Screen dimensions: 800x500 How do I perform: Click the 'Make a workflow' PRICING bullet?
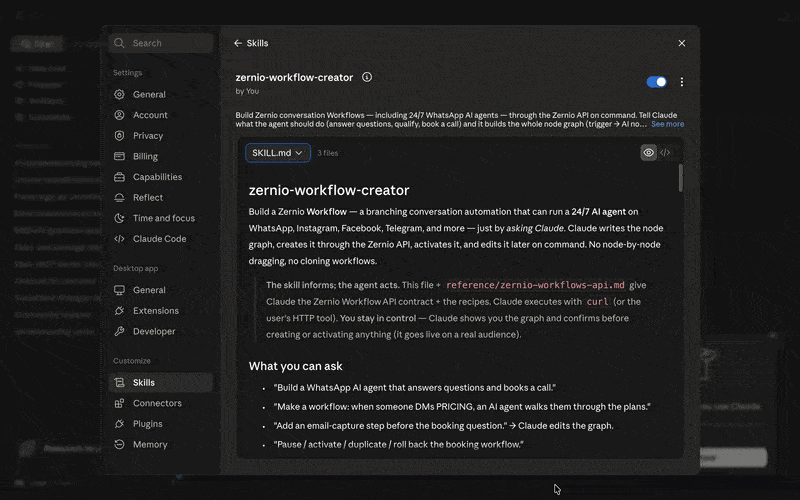pos(462,407)
